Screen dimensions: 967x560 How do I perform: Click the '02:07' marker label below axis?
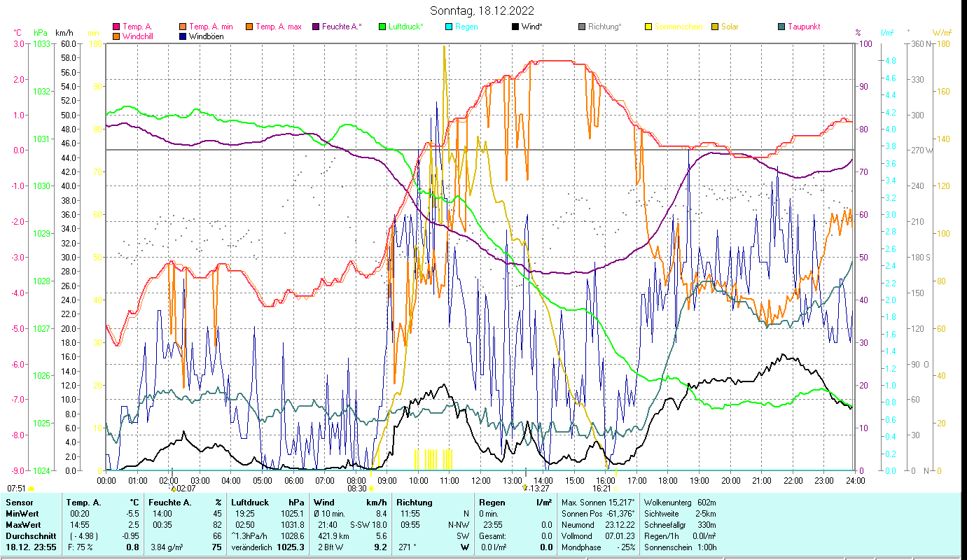pos(186,489)
